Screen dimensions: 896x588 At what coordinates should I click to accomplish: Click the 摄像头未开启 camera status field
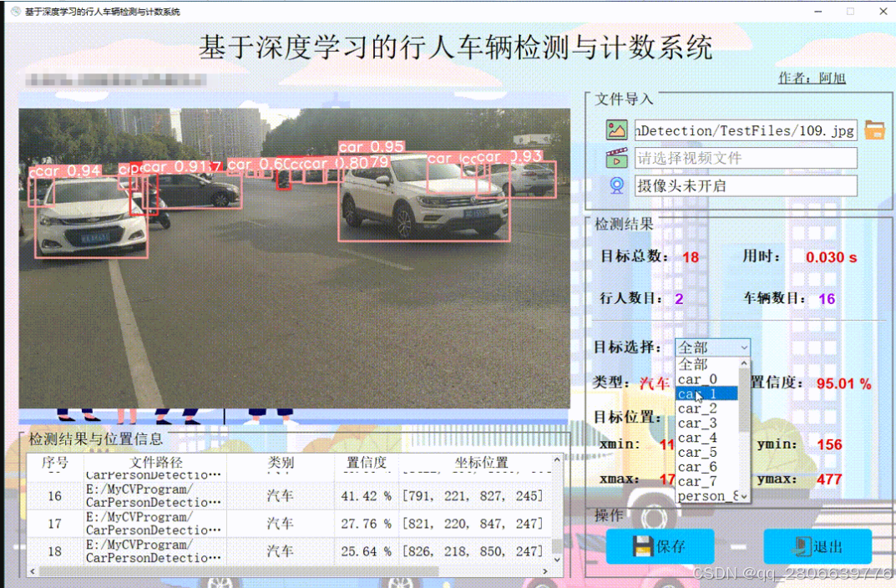(746, 185)
